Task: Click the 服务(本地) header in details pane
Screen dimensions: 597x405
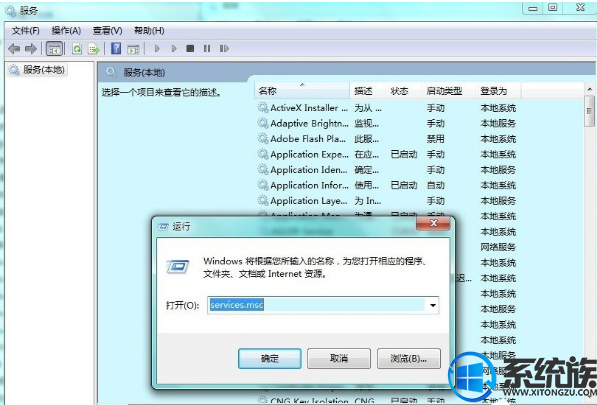Action: 144,72
